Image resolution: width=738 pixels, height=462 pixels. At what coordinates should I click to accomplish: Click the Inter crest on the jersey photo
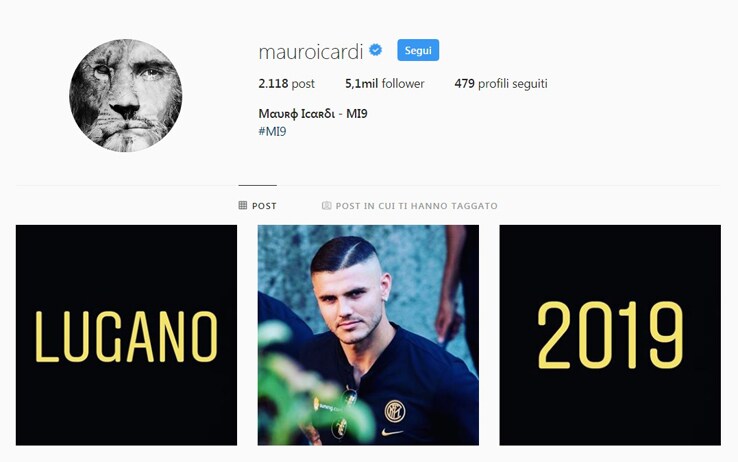tap(394, 411)
